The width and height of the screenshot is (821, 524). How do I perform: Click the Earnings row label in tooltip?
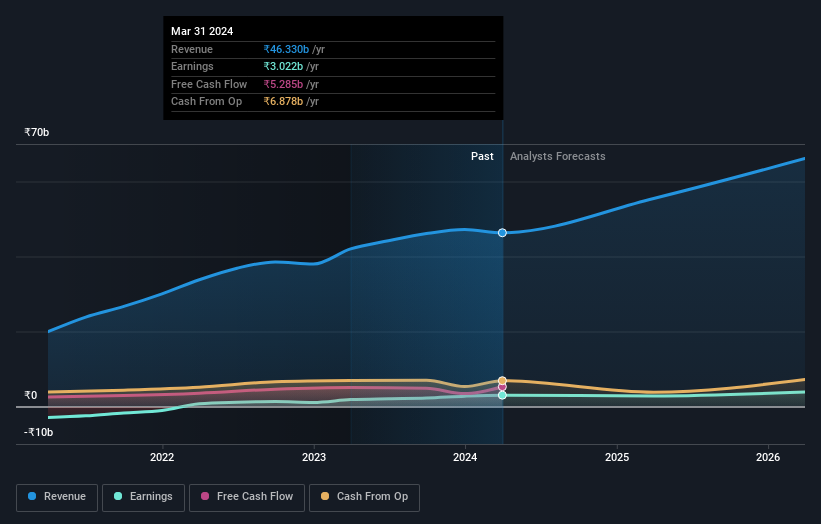pos(192,66)
